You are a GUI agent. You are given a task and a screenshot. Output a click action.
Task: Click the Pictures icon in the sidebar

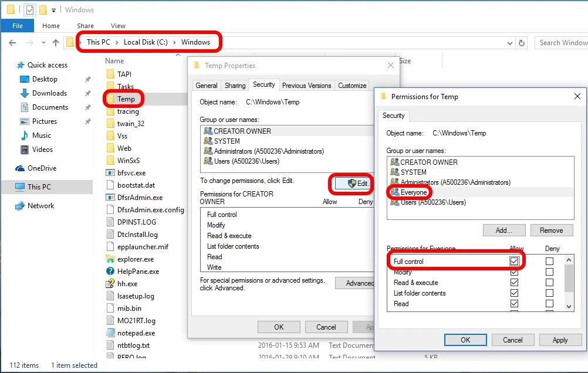point(25,121)
